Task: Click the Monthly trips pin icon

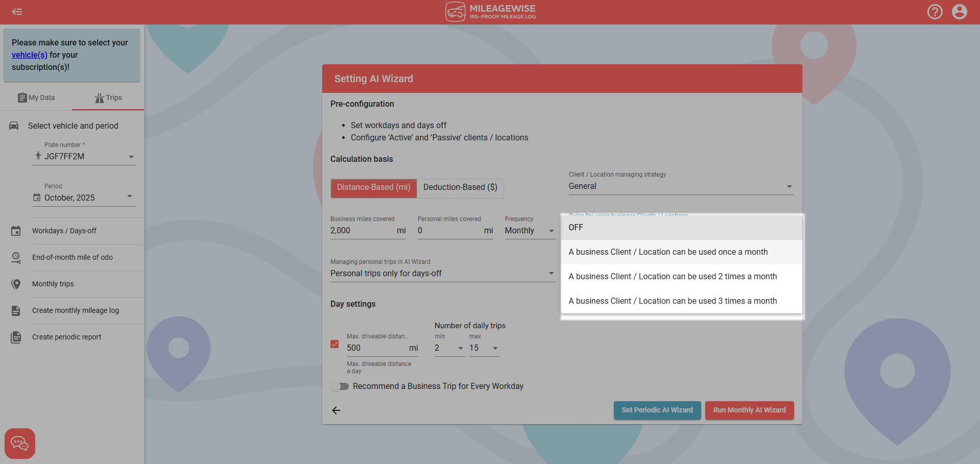Action: pos(16,284)
